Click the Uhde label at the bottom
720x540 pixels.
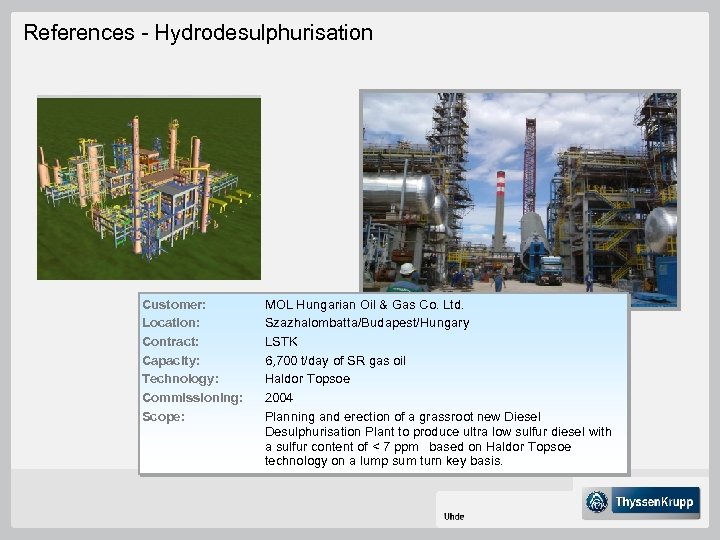[x=454, y=517]
